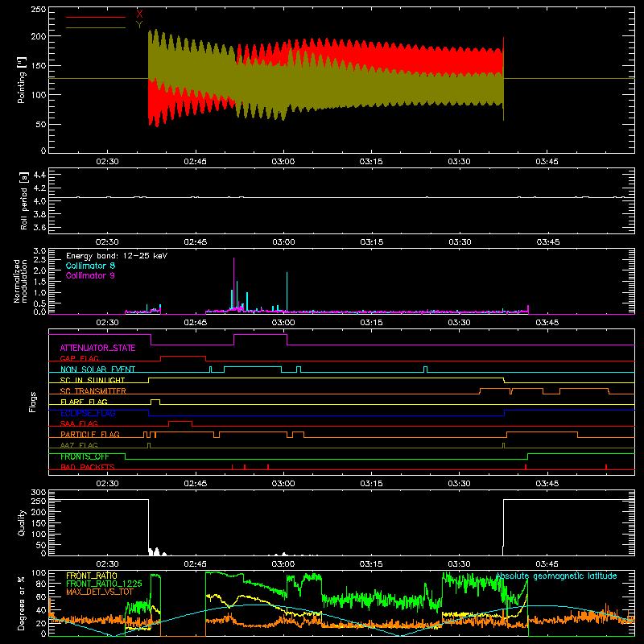Click the '03:15' tick under the Roll period plot

point(372,242)
